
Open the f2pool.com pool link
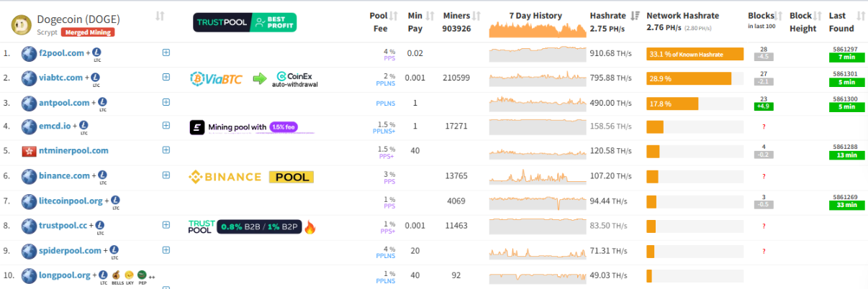pos(63,53)
